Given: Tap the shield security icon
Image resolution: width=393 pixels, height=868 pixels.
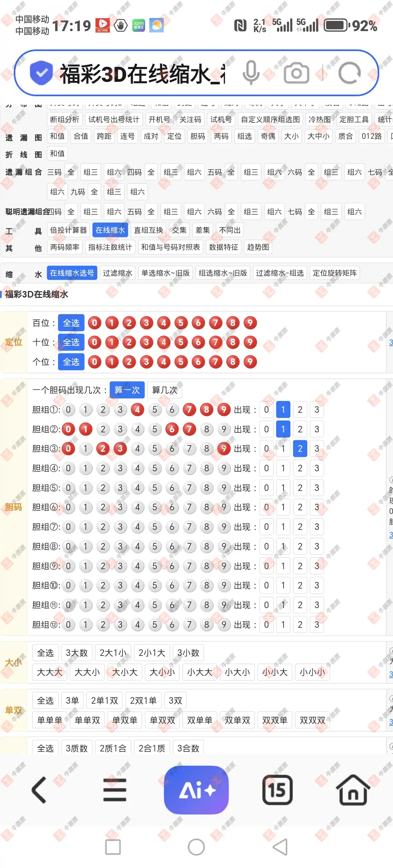Looking at the screenshot, I should 41,73.
